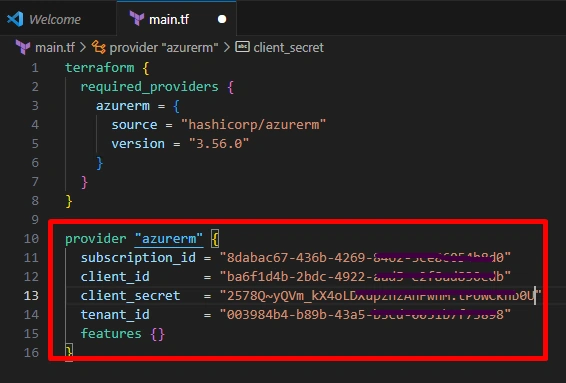Click the underlined "azurerm" label on line 10
Image resolution: width=566 pixels, height=383 pixels.
[x=169, y=239]
